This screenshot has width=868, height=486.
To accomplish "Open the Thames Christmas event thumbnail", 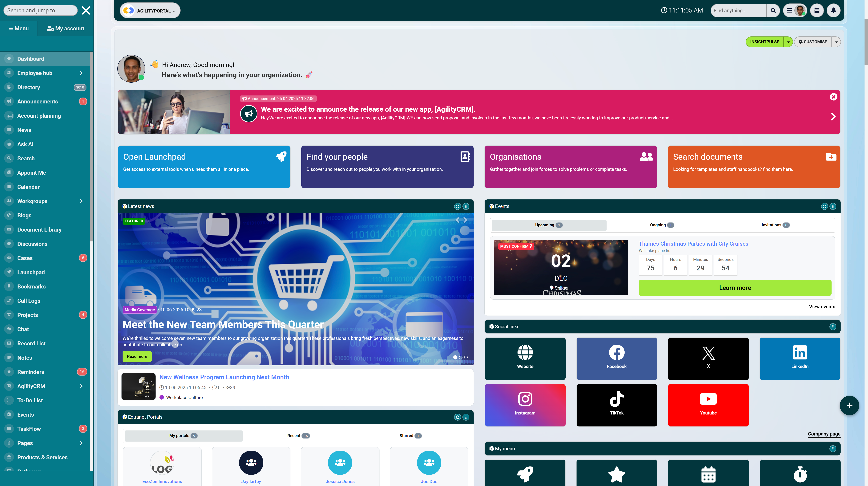I will point(561,267).
